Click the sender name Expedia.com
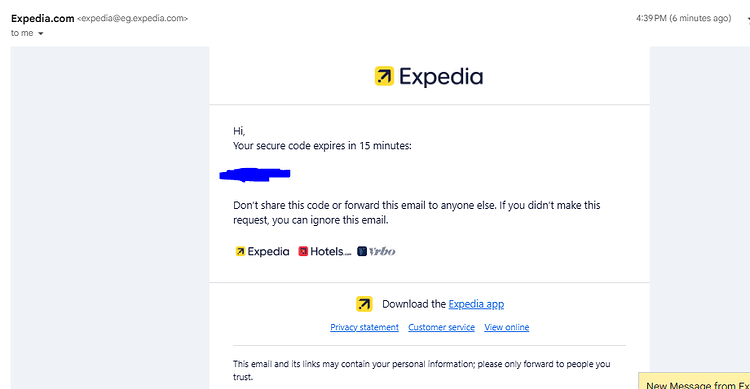 (x=43, y=19)
